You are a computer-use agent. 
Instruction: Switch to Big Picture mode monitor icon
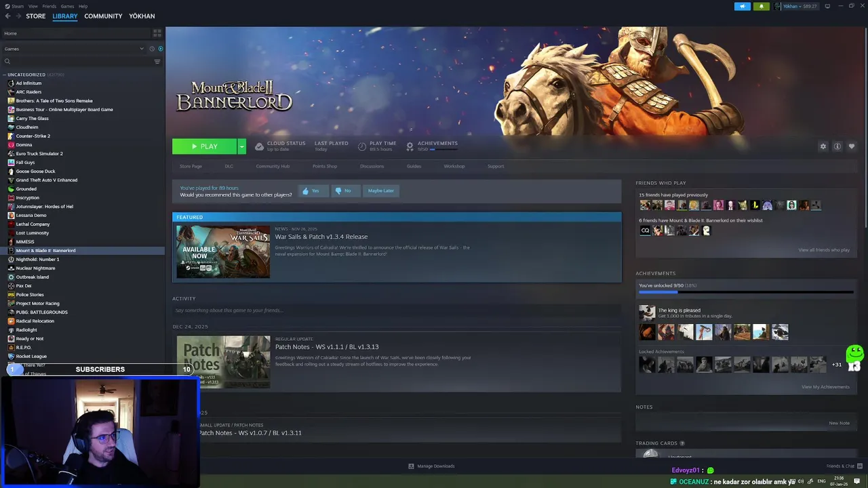pyautogui.click(x=827, y=6)
